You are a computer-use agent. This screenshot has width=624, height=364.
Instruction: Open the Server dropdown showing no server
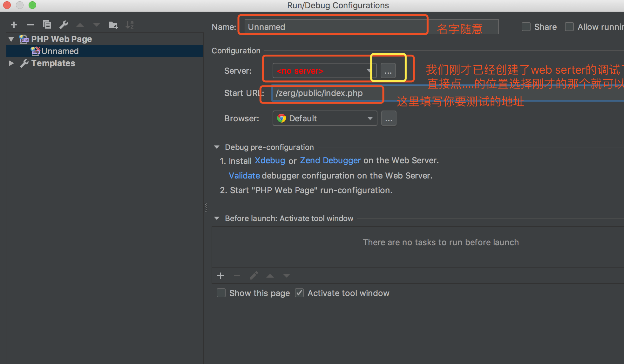tap(324, 71)
